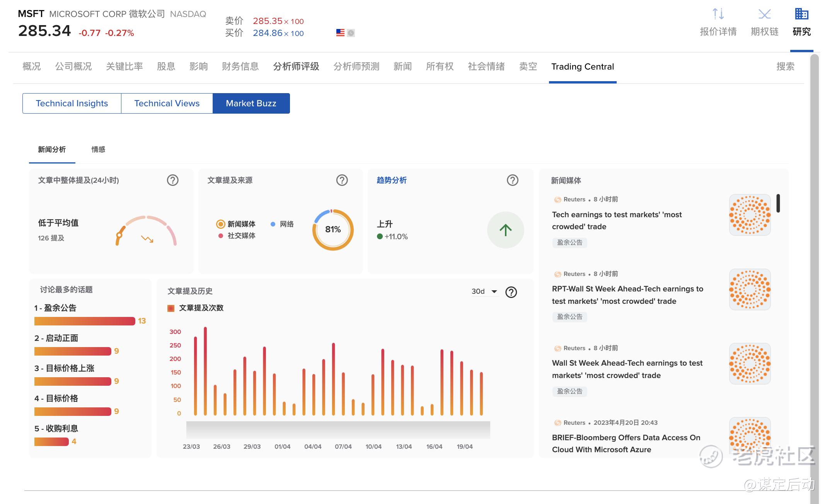
Task: Open BRIEF-Bloomberg Offers Data Access headline
Action: (x=626, y=443)
